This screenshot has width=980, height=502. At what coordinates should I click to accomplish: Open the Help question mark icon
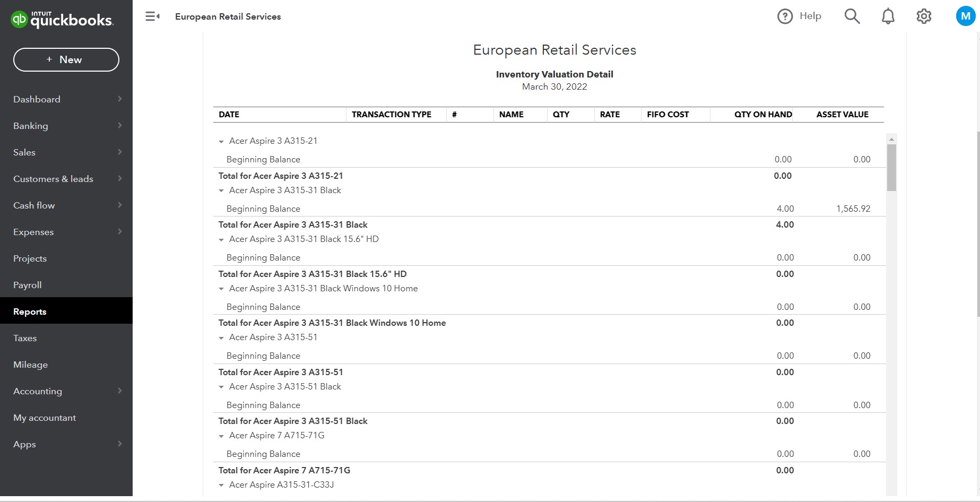[x=785, y=16]
